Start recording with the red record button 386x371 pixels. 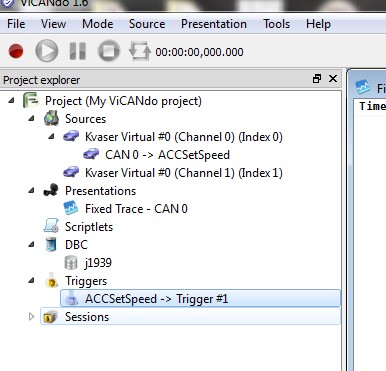[16, 51]
